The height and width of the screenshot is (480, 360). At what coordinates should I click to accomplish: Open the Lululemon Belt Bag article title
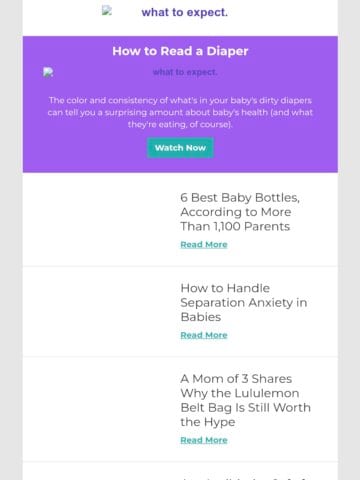pyautogui.click(x=246, y=400)
